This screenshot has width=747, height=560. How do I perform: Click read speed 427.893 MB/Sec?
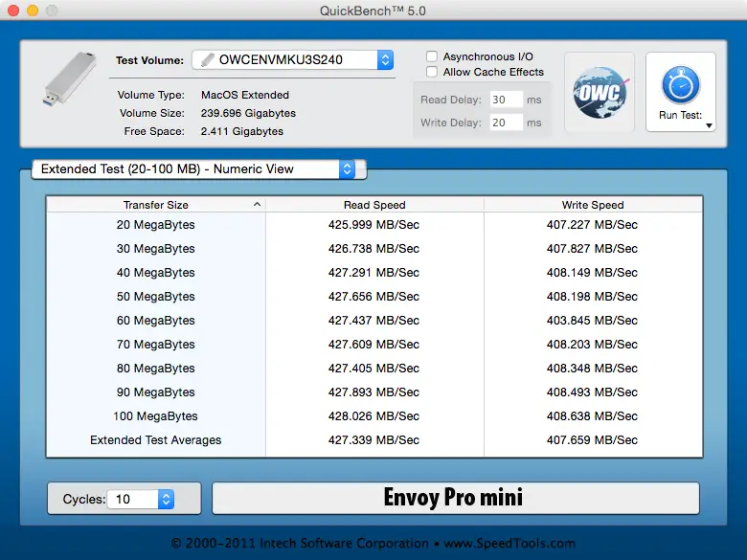373,392
